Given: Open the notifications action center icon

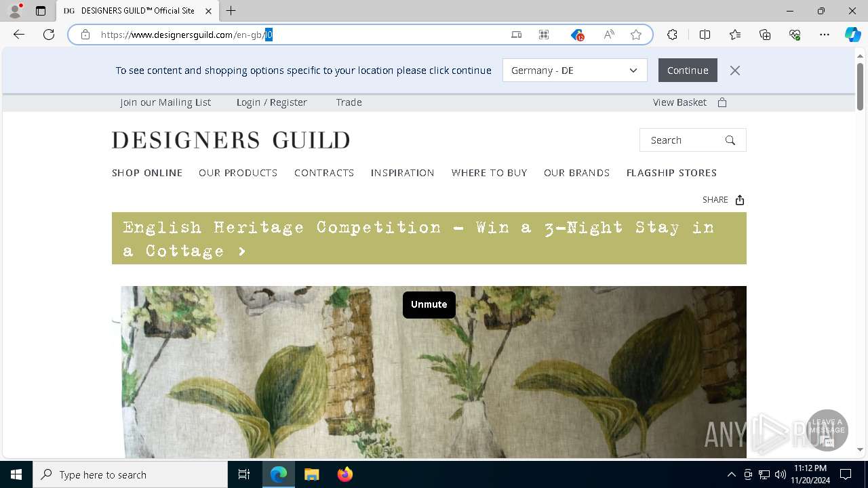Looking at the screenshot, I should click(x=846, y=474).
